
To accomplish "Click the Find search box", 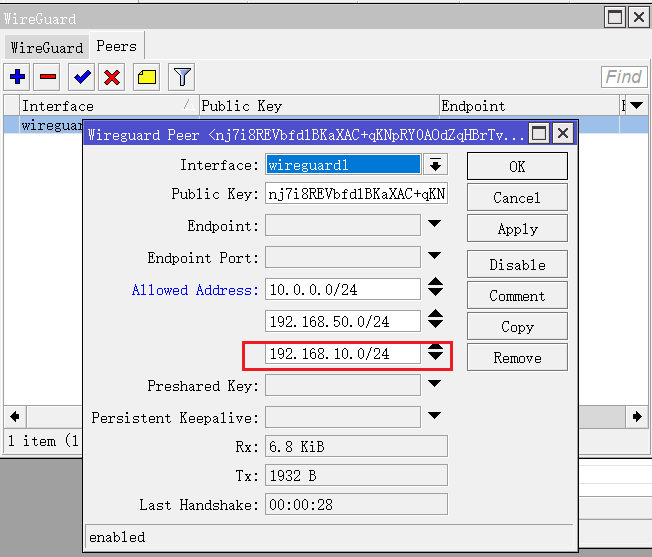I will point(624,77).
